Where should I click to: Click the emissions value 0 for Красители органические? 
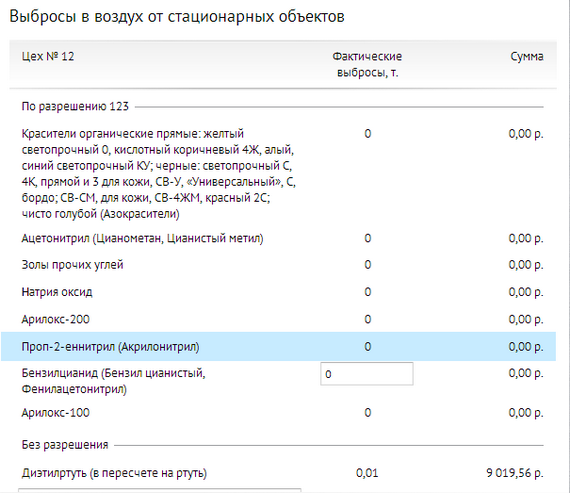368,134
